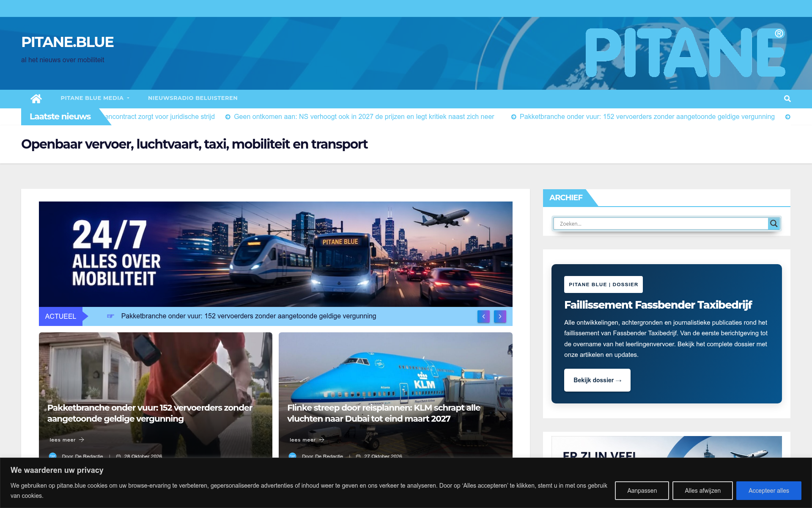Open NS verhoogt prijzen ticker headline
The image size is (812, 508).
point(364,117)
